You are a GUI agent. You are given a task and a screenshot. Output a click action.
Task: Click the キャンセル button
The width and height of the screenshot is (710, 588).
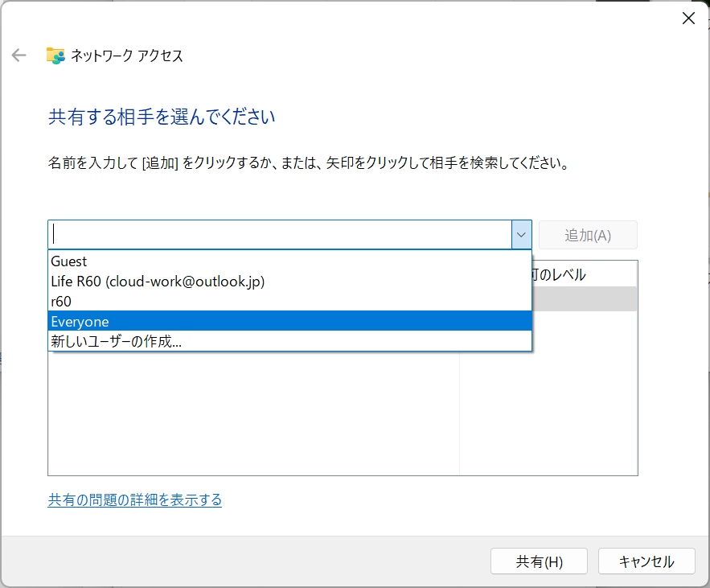coord(646,561)
